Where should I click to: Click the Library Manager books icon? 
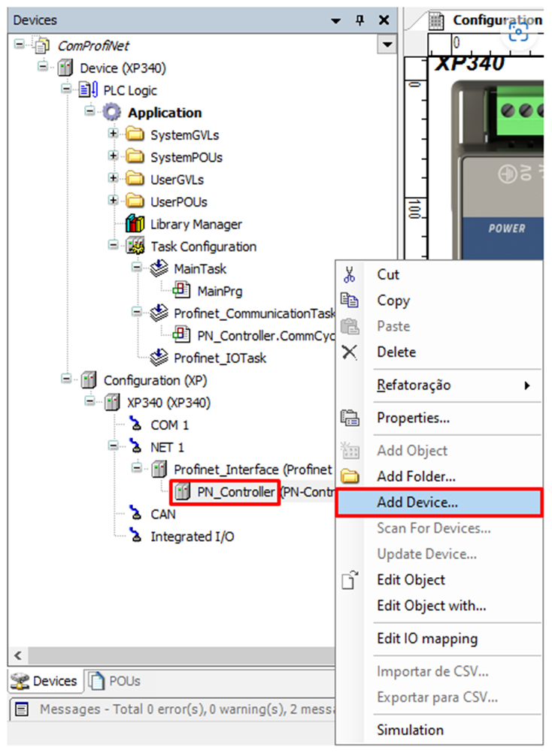point(136,225)
